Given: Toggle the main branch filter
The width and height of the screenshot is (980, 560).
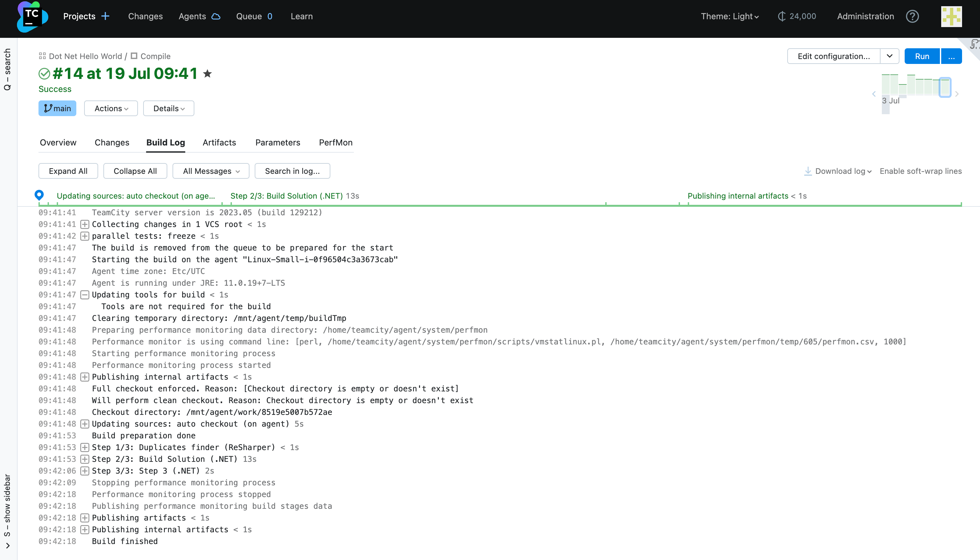Looking at the screenshot, I should click(57, 109).
